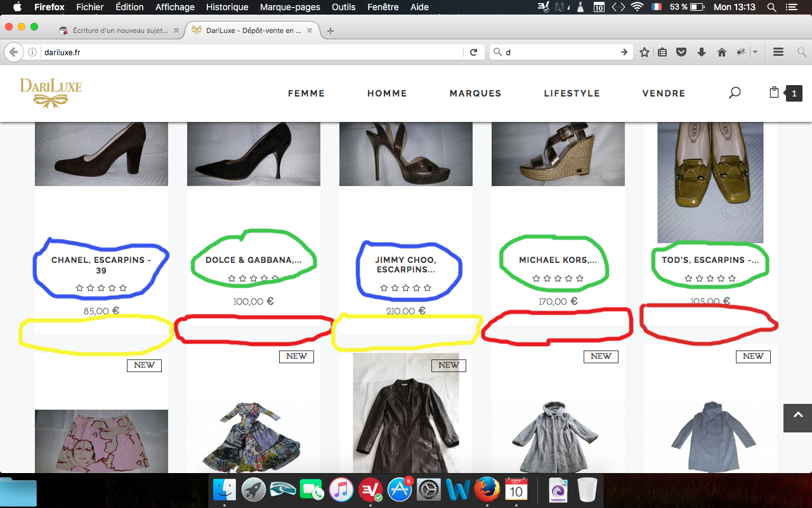Open the black leather coat thumbnail
812x508 pixels.
coord(406,413)
